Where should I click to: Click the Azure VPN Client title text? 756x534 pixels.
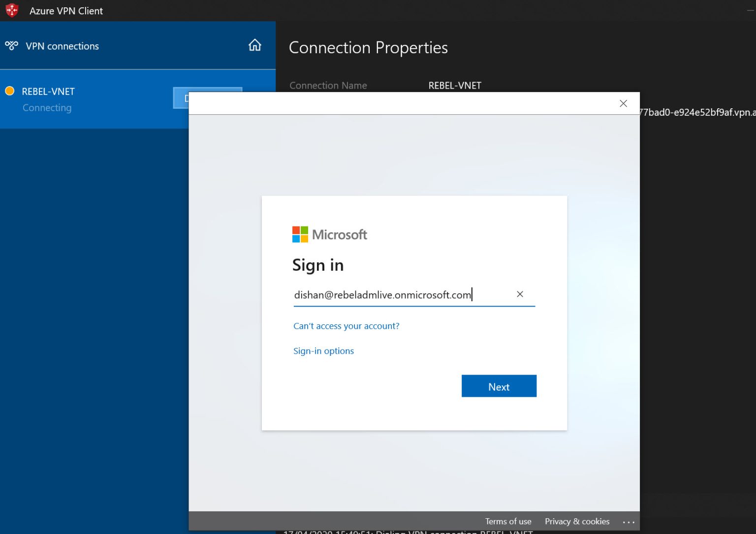pos(66,11)
